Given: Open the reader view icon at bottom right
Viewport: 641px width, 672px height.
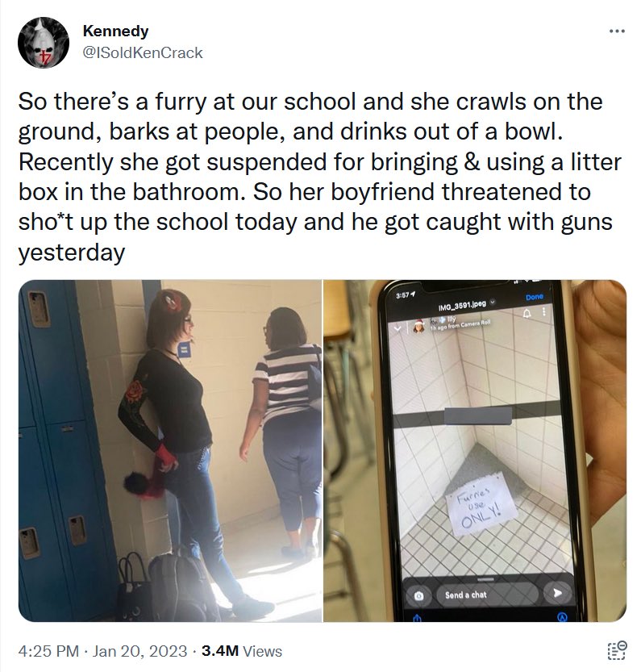Looking at the screenshot, I should coord(617,650).
